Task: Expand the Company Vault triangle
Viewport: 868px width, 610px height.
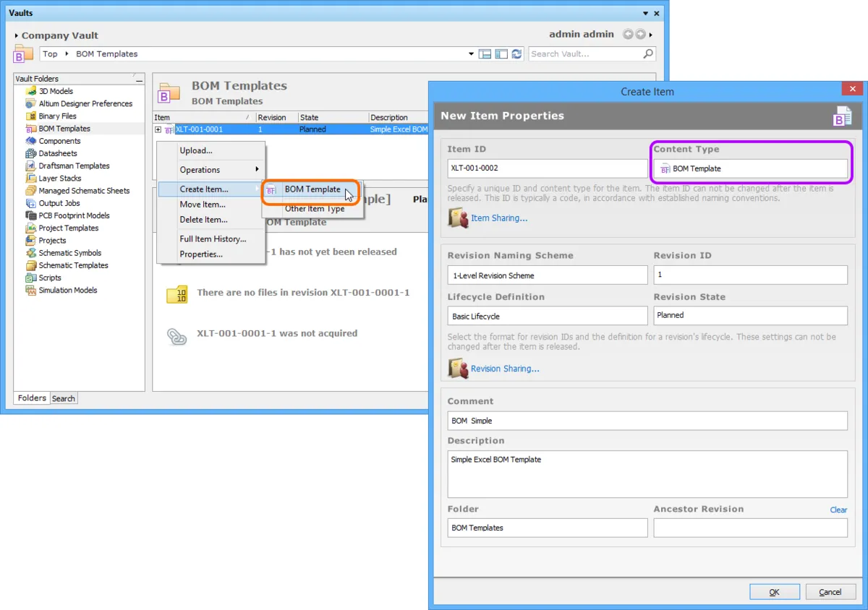Action: [16, 35]
